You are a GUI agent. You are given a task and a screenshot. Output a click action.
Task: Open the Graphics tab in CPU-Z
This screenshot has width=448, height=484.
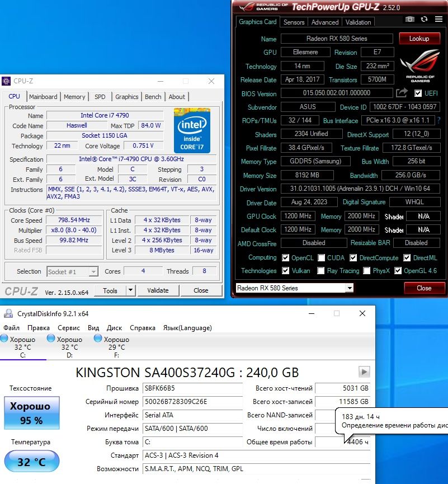(x=127, y=97)
